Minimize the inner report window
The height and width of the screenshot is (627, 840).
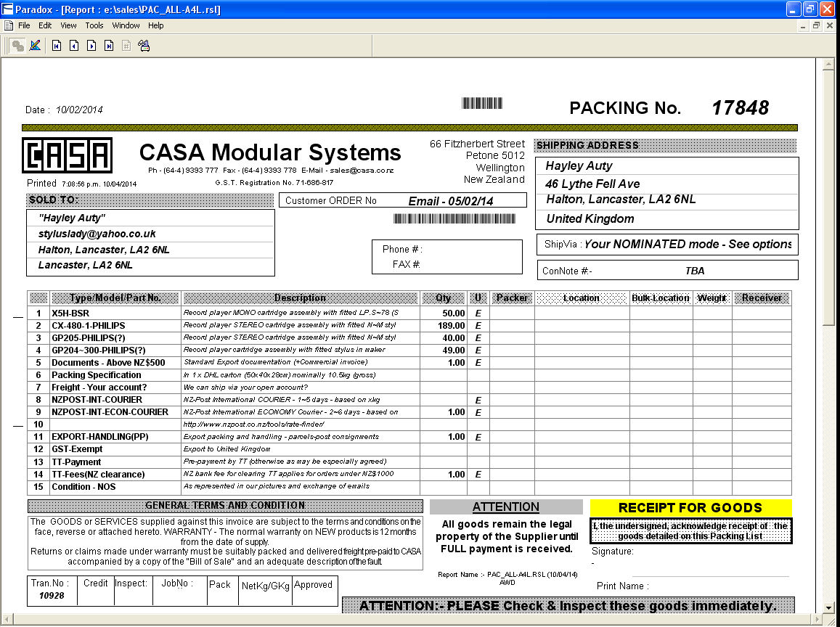[803, 25]
